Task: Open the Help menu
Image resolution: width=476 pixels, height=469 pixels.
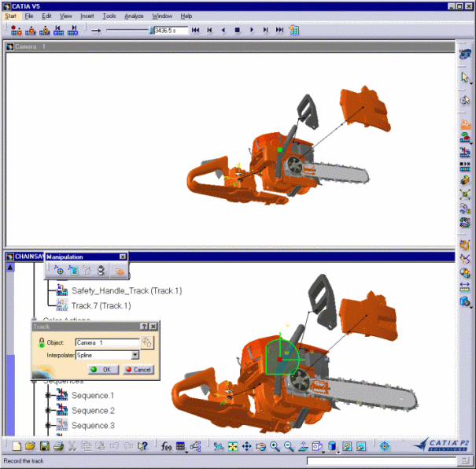Action: point(186,16)
